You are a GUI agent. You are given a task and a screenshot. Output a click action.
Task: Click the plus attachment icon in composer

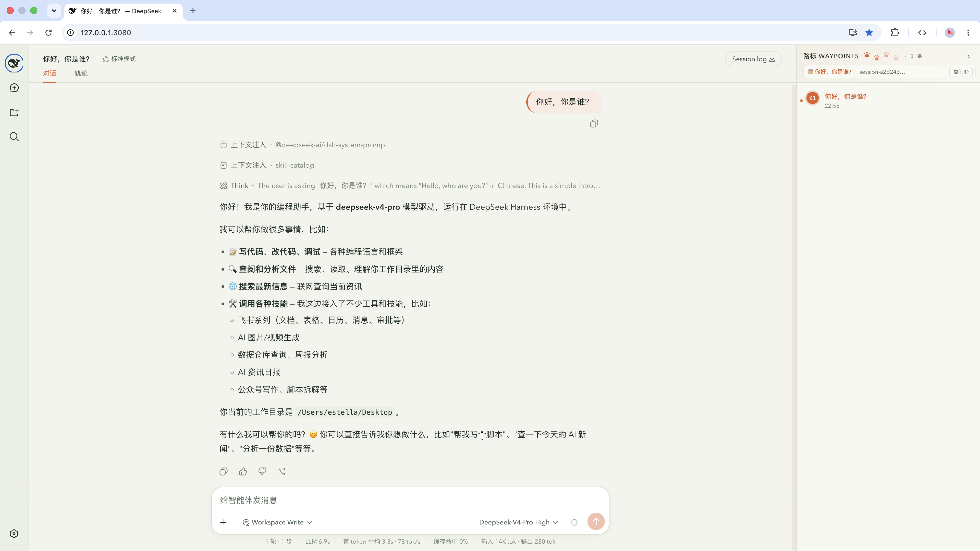click(223, 522)
